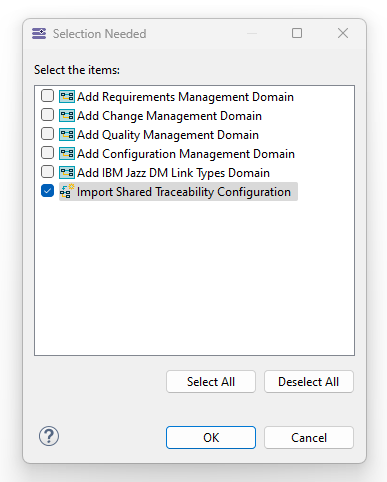This screenshot has height=482, width=387.
Task: Uncheck Import Shared Traceability Configuration checkbox
Action: pos(47,191)
